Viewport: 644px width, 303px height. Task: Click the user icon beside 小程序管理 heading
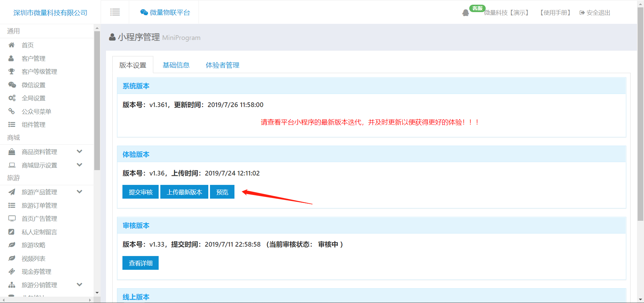tap(112, 37)
